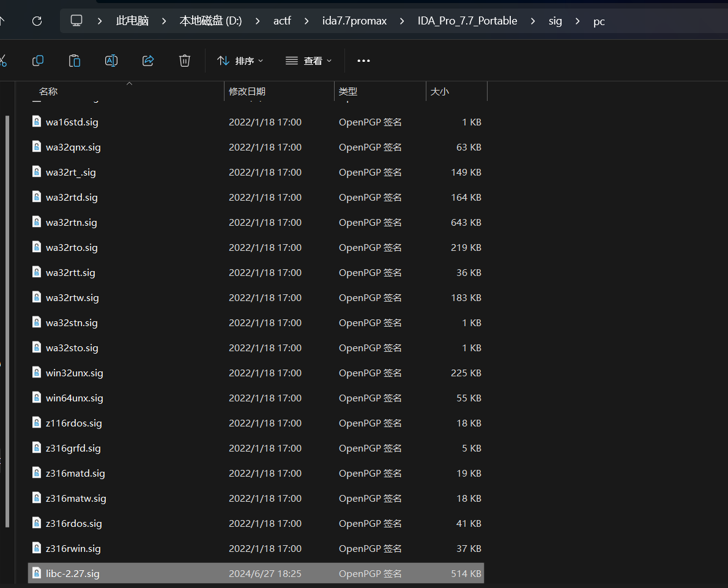Image resolution: width=728 pixels, height=588 pixels.
Task: Go to IDA_Pro_7.7_Portable breadcrumb folder
Action: [x=467, y=21]
